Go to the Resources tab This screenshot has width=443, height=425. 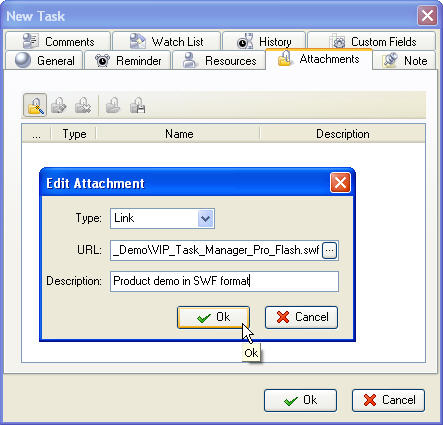pos(219,61)
